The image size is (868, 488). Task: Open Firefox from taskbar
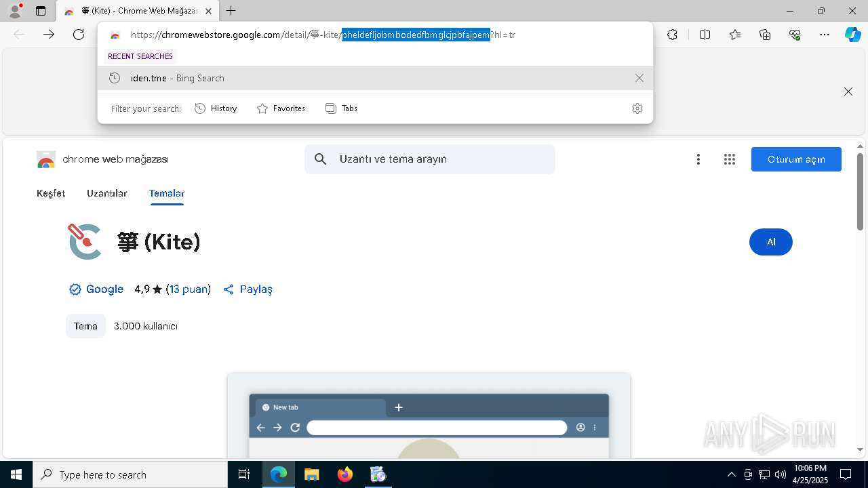point(344,474)
